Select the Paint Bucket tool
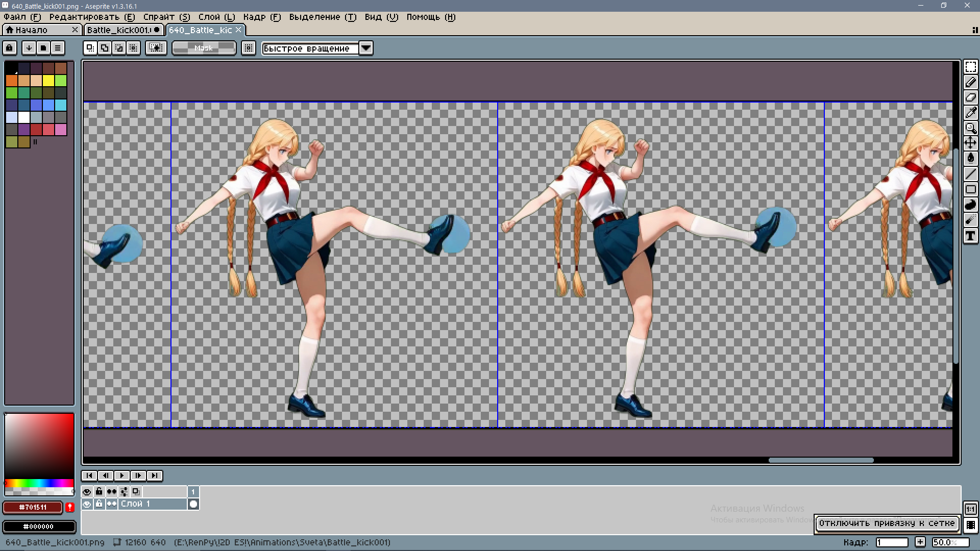The height and width of the screenshot is (551, 980). click(x=970, y=159)
